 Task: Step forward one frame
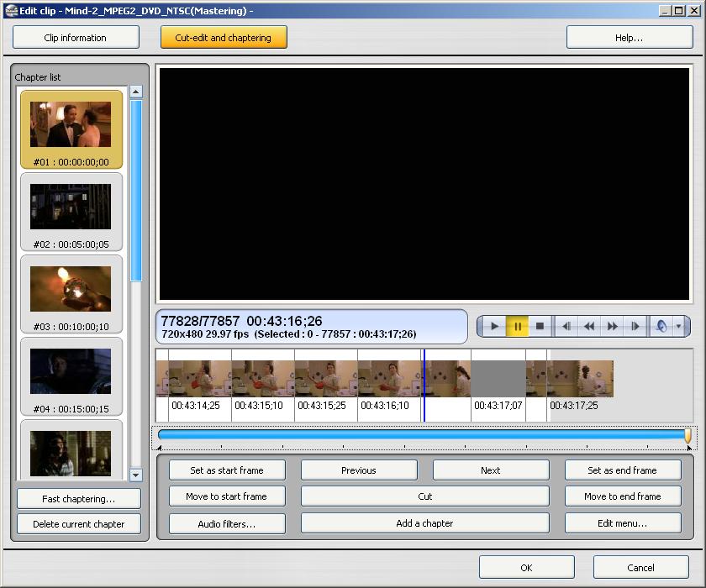635,326
